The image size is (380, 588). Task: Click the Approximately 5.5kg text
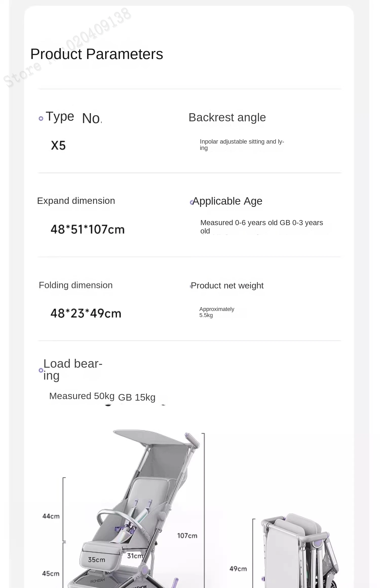(x=217, y=312)
